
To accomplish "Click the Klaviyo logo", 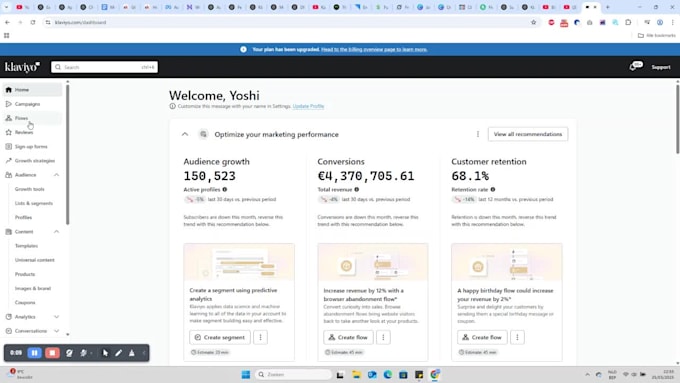I will pos(22,67).
